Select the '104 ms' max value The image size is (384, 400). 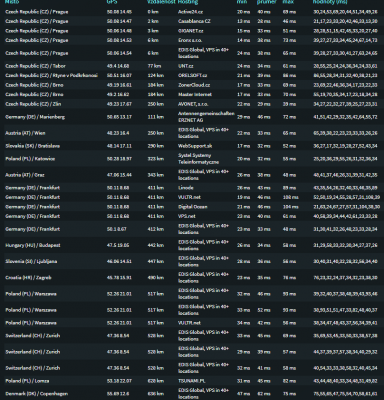click(x=291, y=207)
